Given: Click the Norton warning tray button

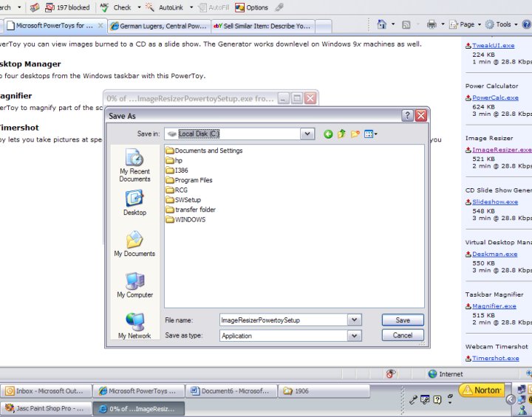Looking at the screenshot, I should click(x=482, y=390).
